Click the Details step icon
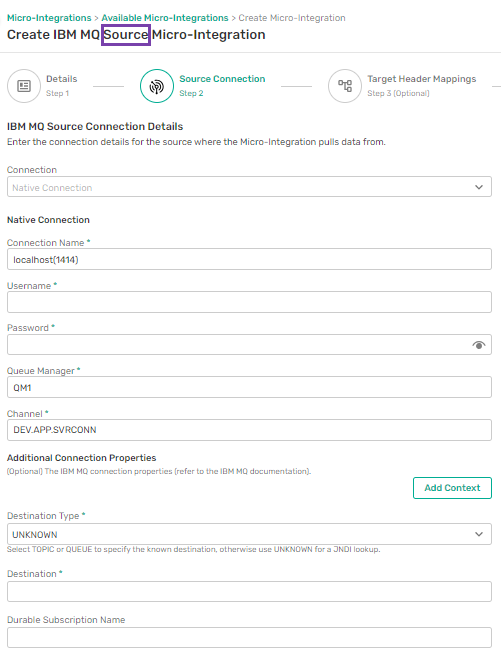This screenshot has height=665, width=501. tap(24, 86)
